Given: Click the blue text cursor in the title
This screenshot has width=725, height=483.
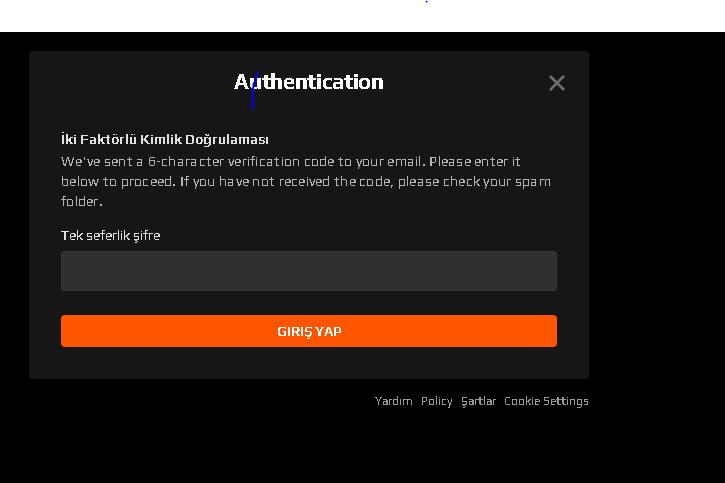Looking at the screenshot, I should (x=253, y=90).
